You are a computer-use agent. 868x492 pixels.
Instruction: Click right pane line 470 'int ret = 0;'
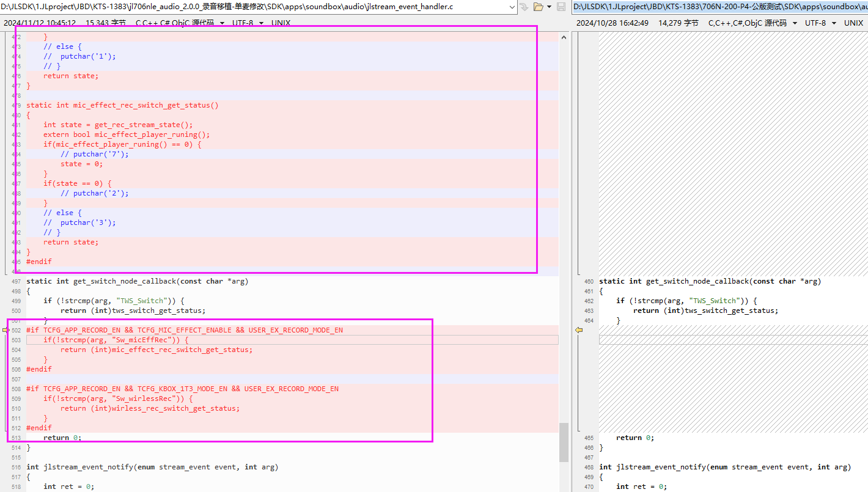click(642, 486)
